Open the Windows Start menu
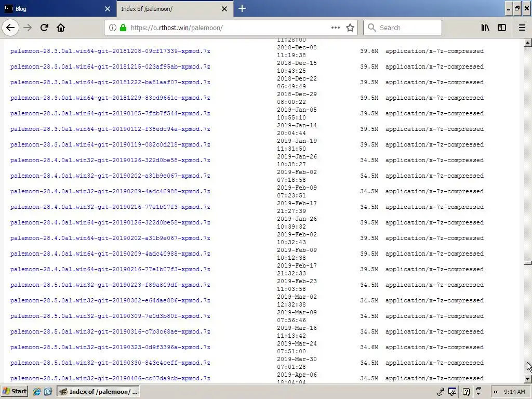The height and width of the screenshot is (399, 532). click(15, 391)
